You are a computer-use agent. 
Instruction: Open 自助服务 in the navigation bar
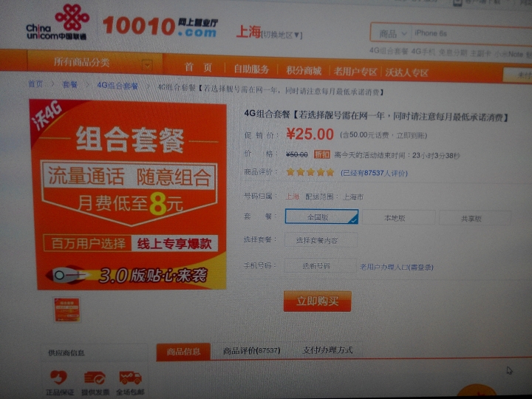(x=251, y=69)
